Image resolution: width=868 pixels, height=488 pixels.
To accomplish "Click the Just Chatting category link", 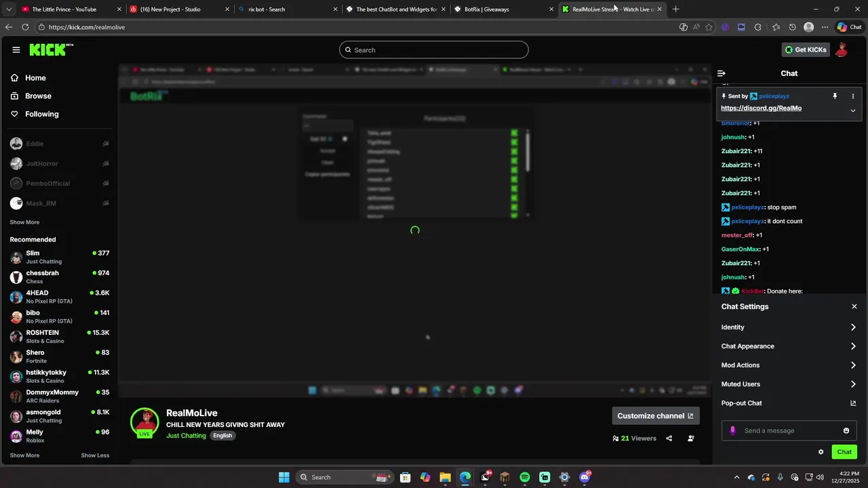I will pyautogui.click(x=186, y=436).
